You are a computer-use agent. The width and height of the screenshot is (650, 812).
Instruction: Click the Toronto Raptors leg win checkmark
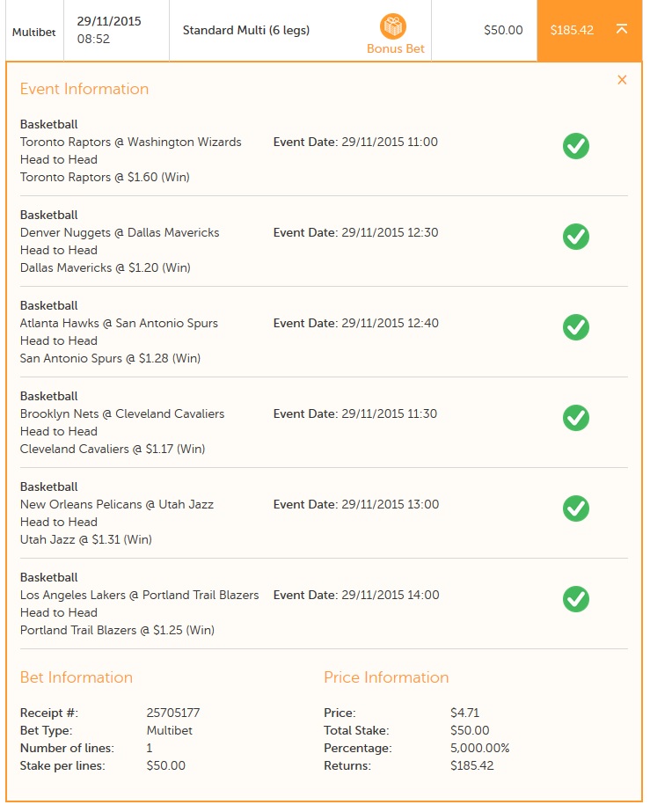tap(576, 146)
